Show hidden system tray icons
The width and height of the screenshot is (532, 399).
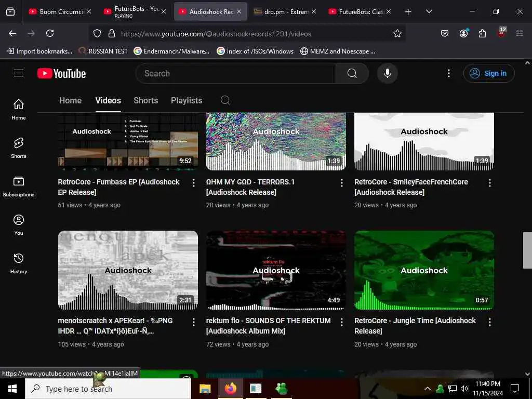tap(428, 389)
